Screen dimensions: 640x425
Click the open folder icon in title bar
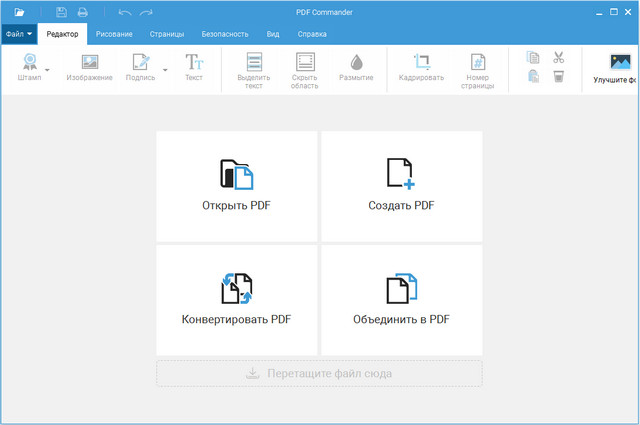coord(19,12)
